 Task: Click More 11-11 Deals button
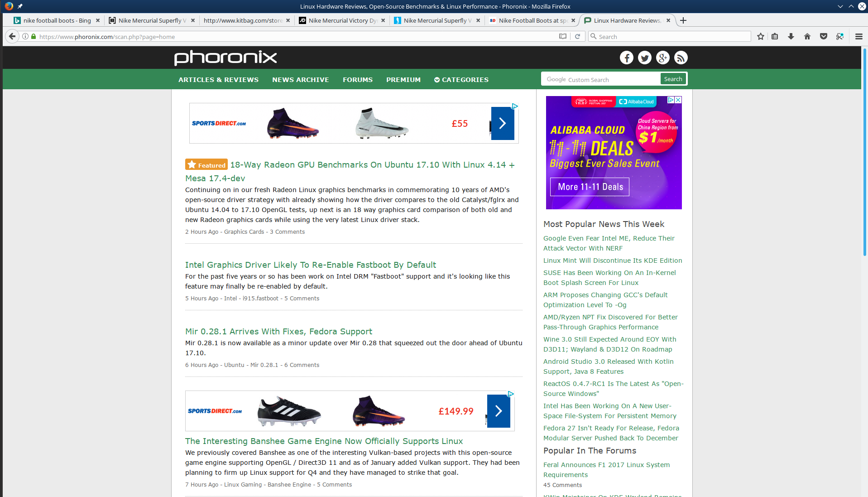[x=590, y=187]
